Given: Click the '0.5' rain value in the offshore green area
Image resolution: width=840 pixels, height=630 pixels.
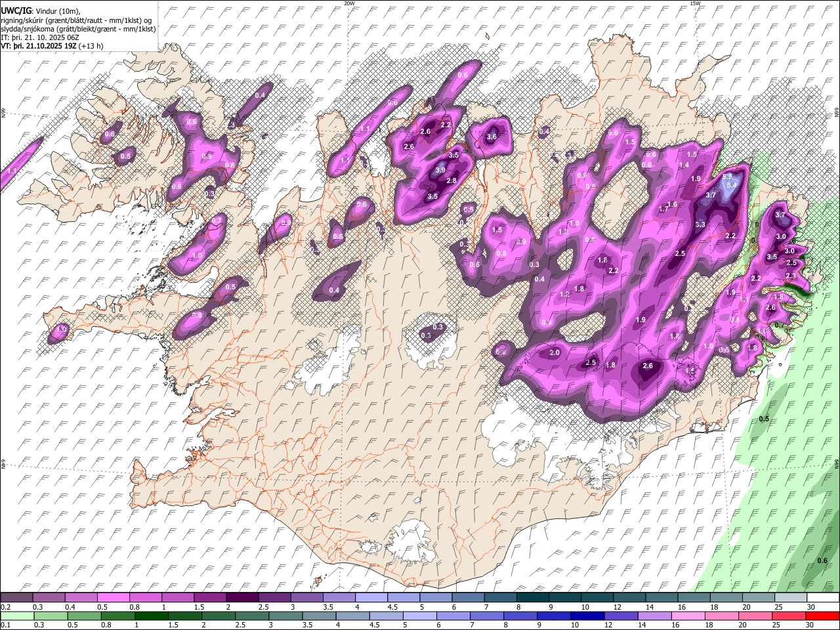Looking at the screenshot, I should [764, 419].
